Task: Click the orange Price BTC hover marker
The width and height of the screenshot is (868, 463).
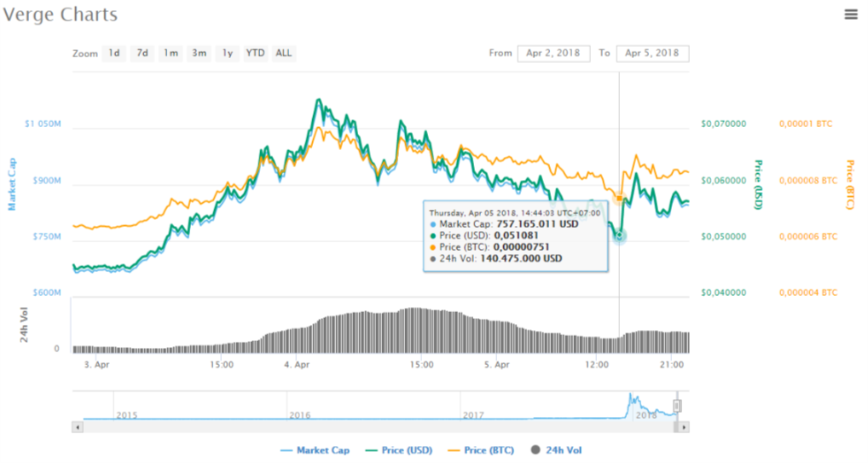Action: (619, 198)
